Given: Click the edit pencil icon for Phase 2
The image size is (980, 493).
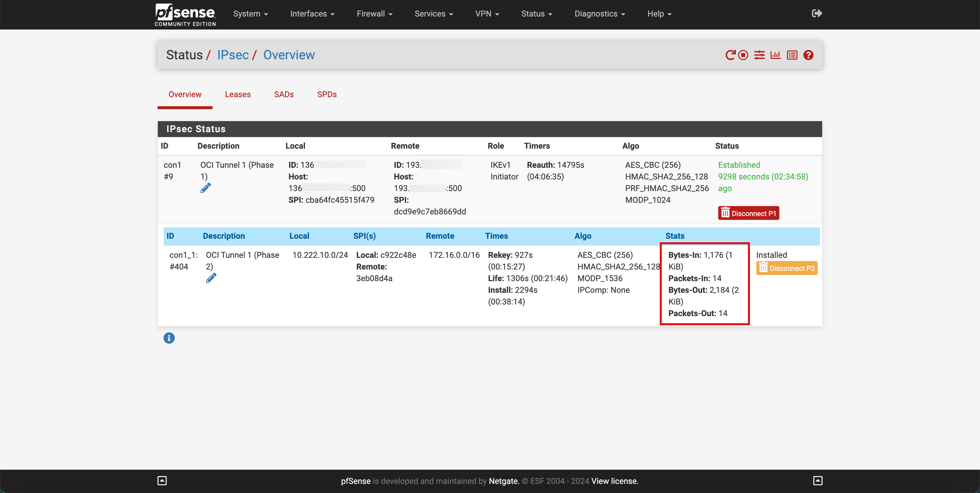Looking at the screenshot, I should [x=211, y=277].
